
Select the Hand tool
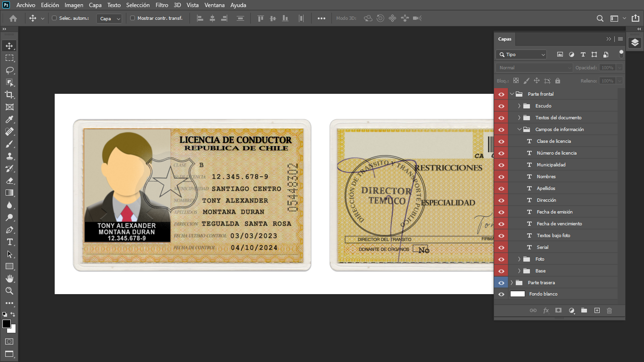click(9, 279)
